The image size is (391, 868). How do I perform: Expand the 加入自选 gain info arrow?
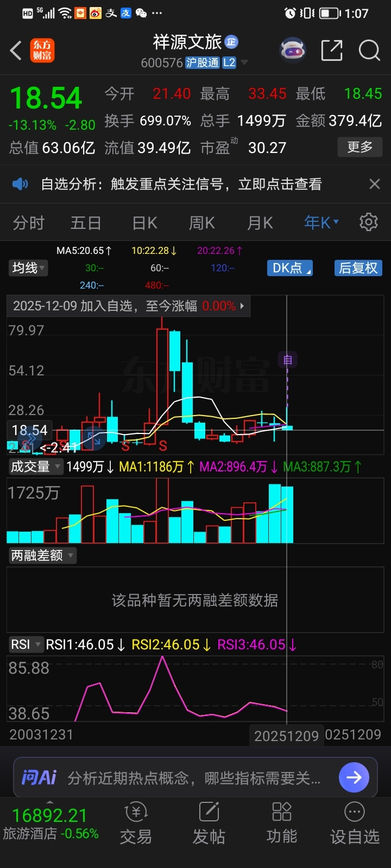click(x=242, y=306)
